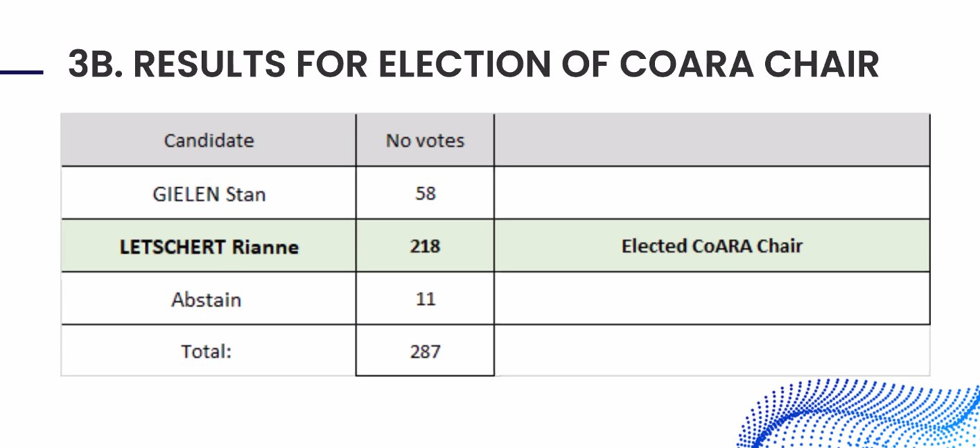
Task: Click the empty third column header cell
Action: point(712,141)
